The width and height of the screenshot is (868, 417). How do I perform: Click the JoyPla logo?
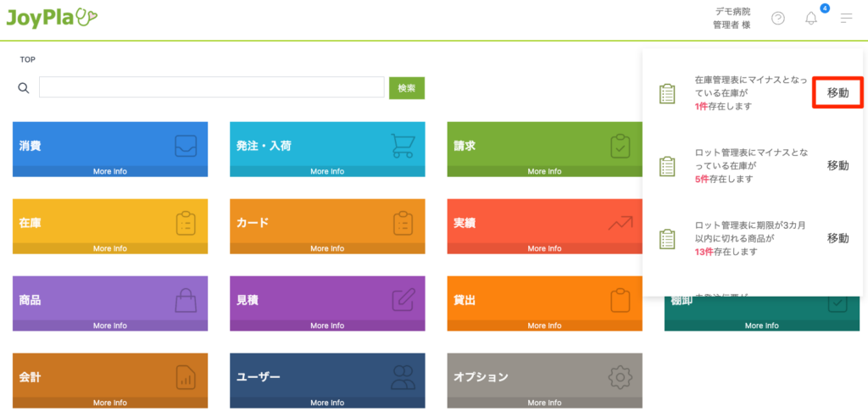(x=53, y=17)
